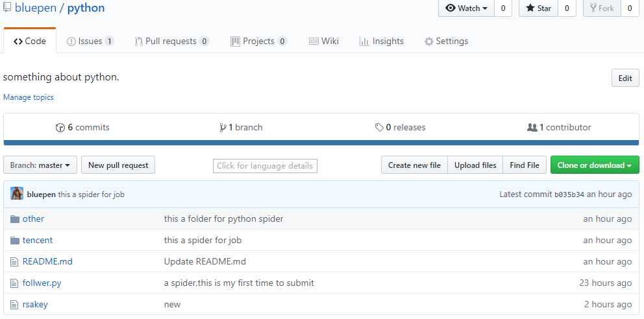View the 1 contributor page

pos(559,128)
